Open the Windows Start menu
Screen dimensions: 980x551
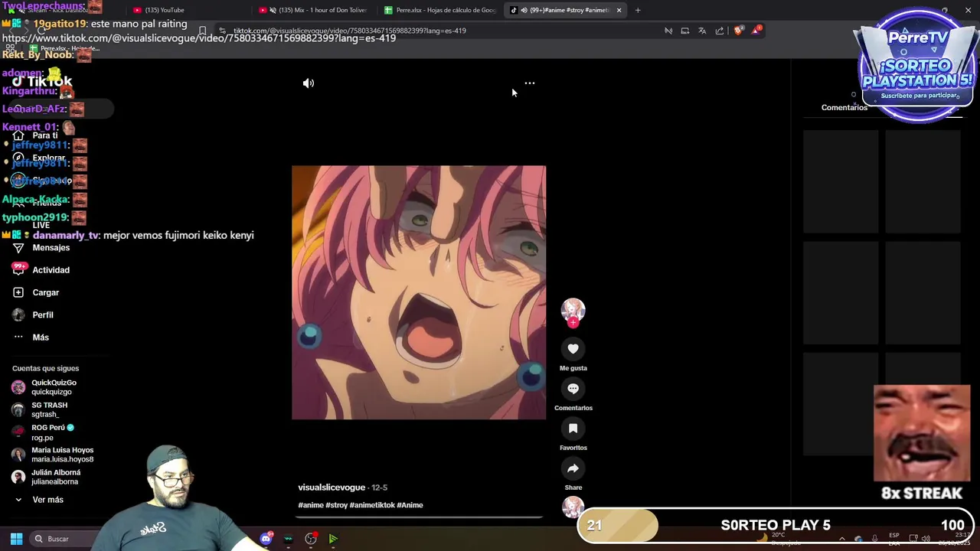click(16, 539)
